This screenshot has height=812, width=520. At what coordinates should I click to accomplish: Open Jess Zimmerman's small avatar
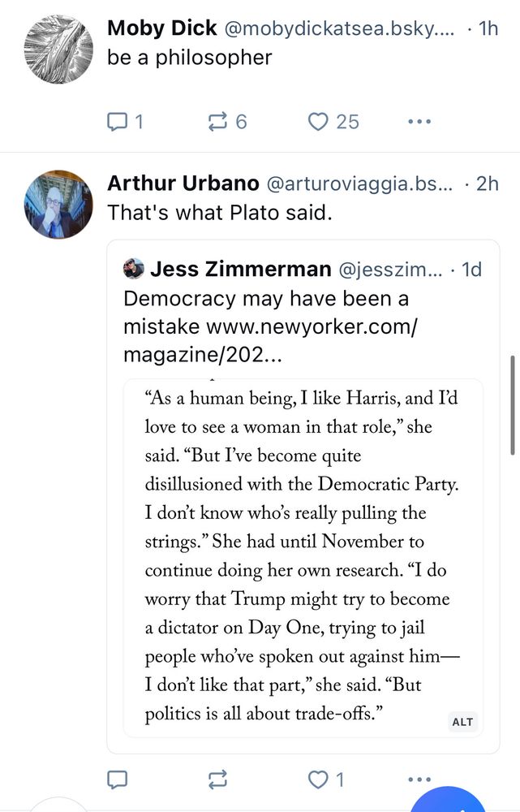(x=134, y=269)
